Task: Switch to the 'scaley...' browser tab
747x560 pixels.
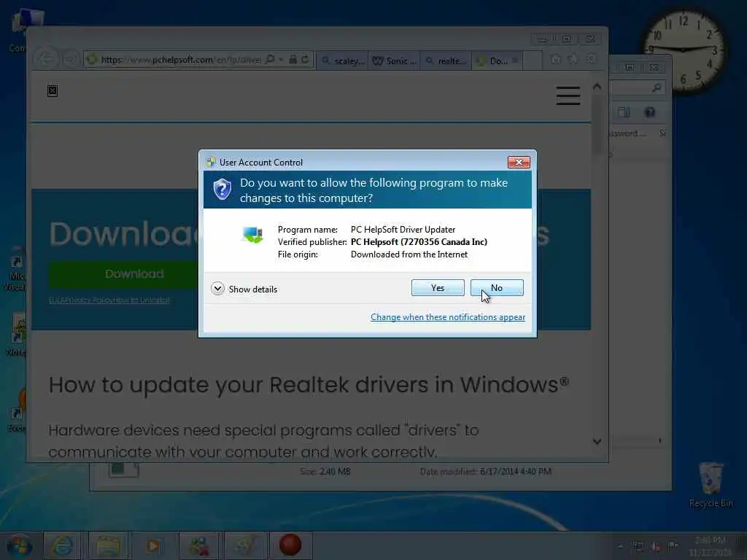Action: point(343,61)
